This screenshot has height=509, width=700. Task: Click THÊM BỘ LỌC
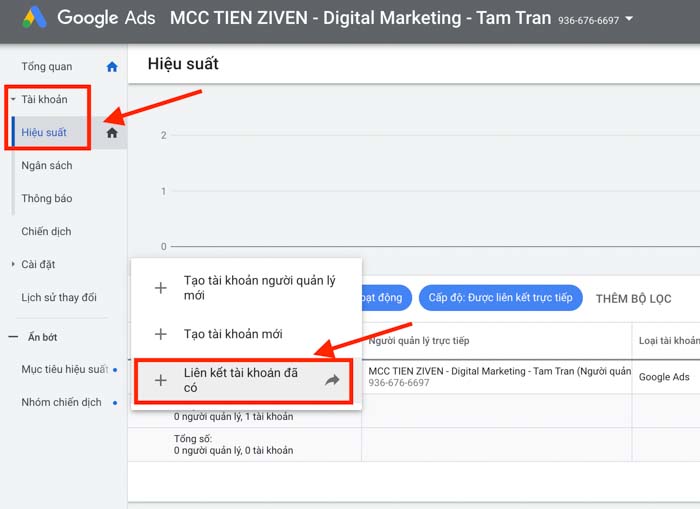(633, 299)
